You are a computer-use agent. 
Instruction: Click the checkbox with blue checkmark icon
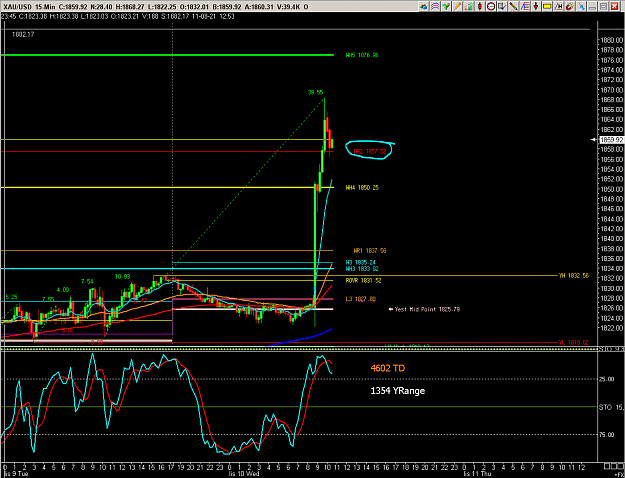tap(502, 6)
